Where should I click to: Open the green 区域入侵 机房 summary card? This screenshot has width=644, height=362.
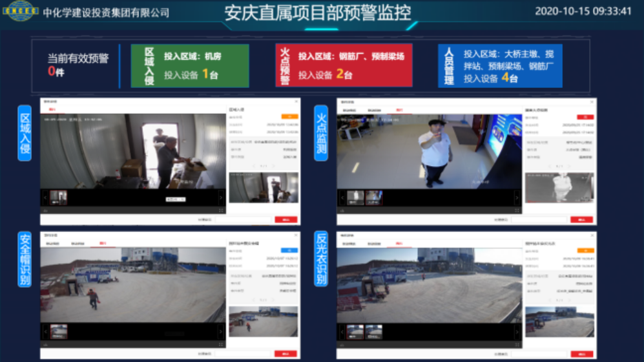(x=190, y=66)
